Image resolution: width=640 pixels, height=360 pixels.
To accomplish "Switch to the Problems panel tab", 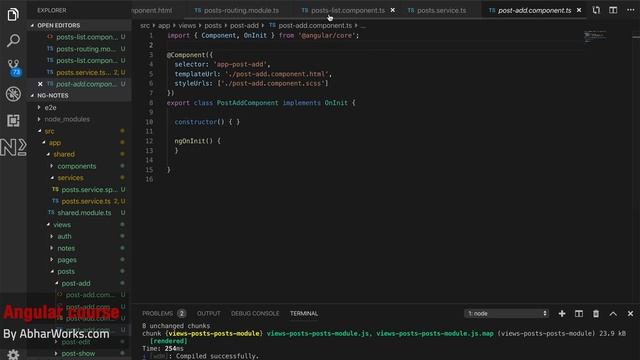I will (x=158, y=313).
